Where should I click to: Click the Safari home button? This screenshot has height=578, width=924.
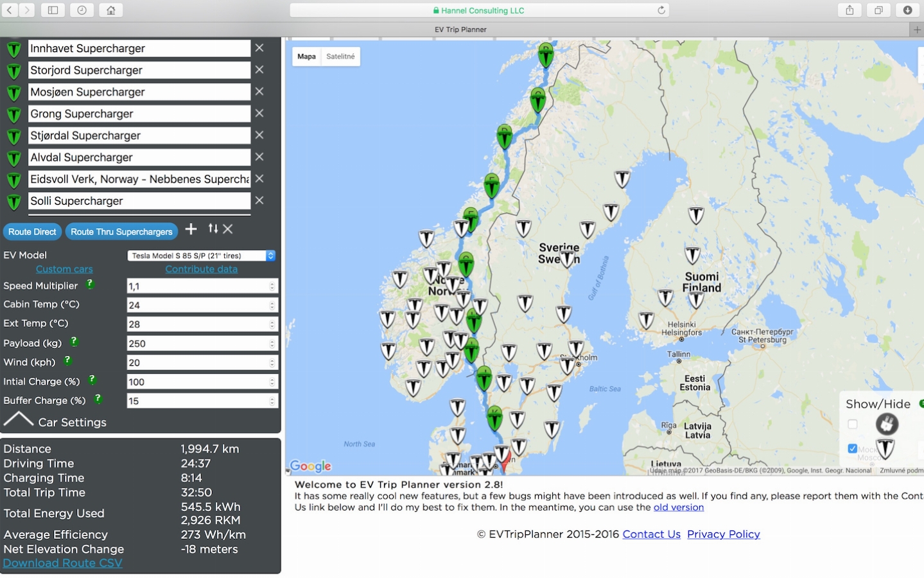coord(111,10)
